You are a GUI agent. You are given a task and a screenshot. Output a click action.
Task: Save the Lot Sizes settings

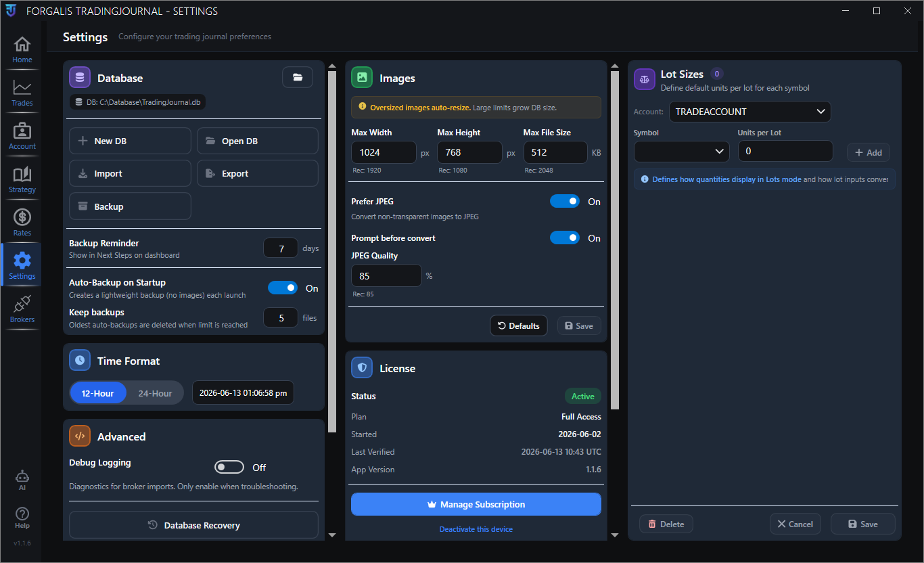(x=863, y=524)
